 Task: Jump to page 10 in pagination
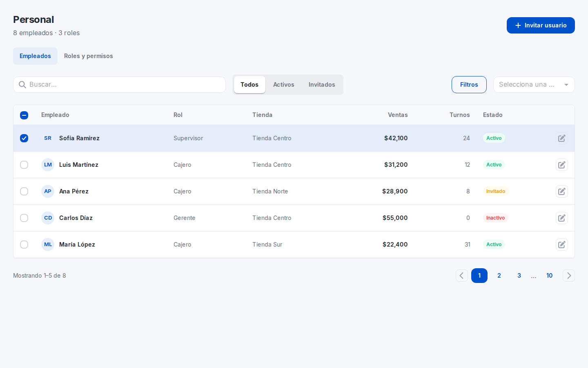point(550,276)
